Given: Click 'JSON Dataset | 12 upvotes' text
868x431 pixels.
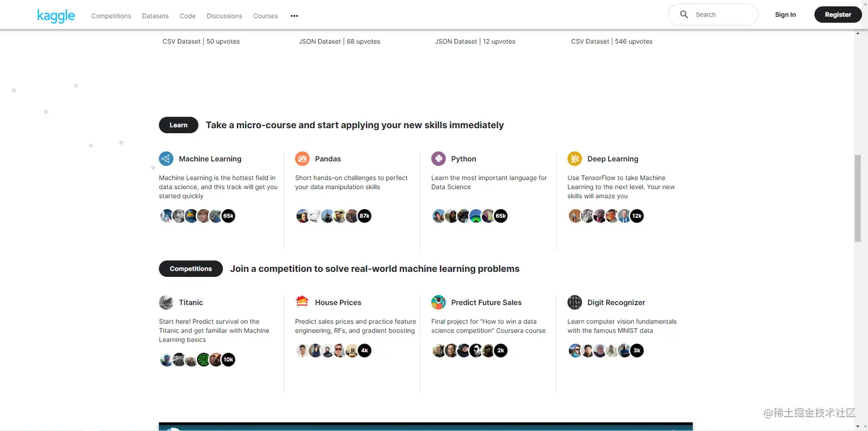Looking at the screenshot, I should (x=475, y=41).
